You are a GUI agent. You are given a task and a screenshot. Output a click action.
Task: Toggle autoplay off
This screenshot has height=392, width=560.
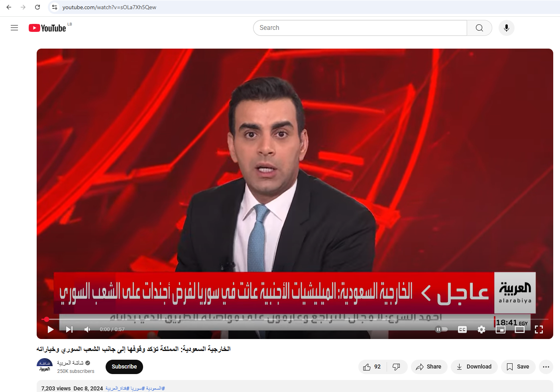[441, 329]
